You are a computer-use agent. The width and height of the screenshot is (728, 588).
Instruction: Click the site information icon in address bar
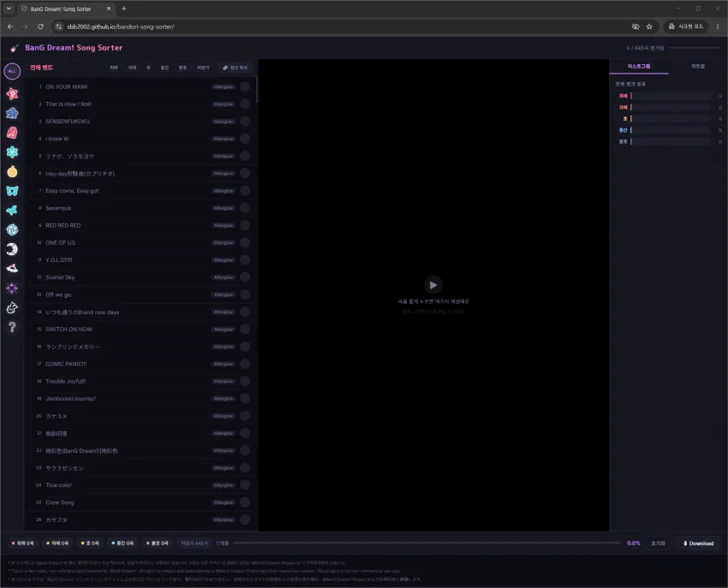tap(58, 27)
